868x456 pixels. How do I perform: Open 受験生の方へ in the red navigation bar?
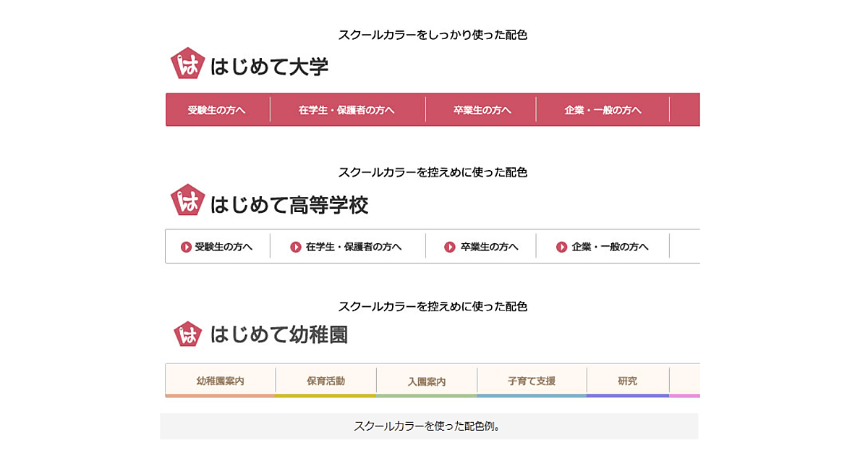216,110
